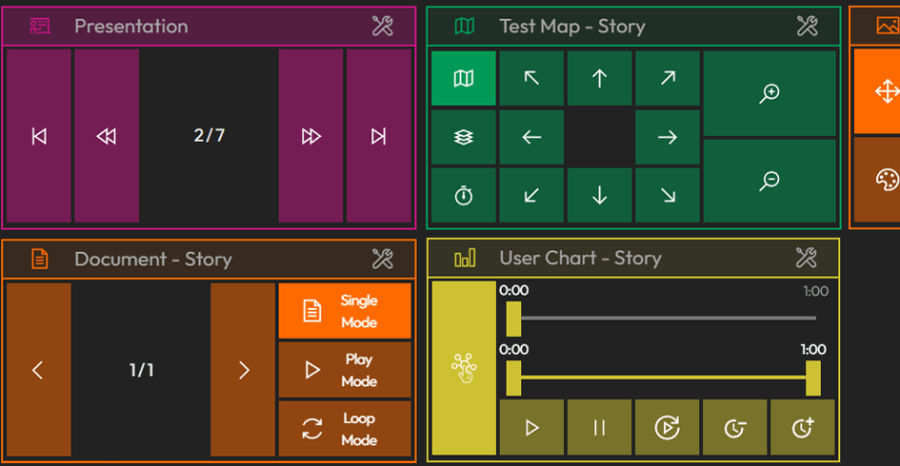900x466 pixels.
Task: Select the highlighted map view button
Action: 464,78
